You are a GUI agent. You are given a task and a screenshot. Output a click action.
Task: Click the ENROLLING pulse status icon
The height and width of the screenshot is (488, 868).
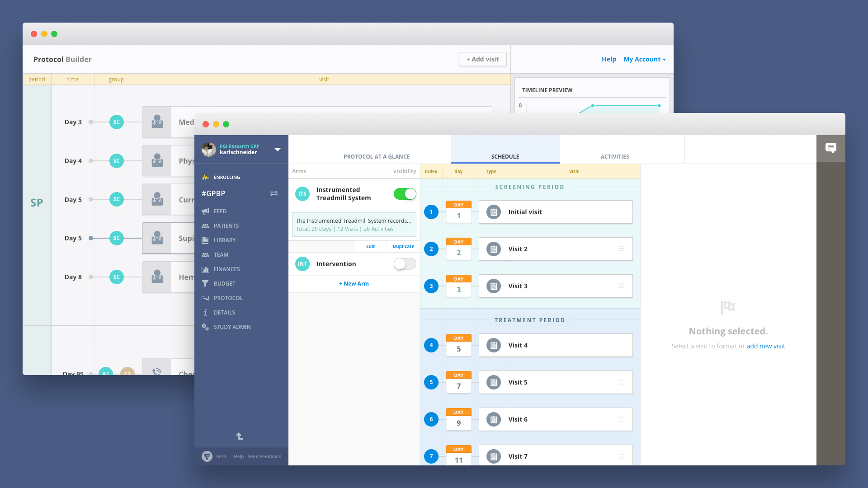coord(205,178)
